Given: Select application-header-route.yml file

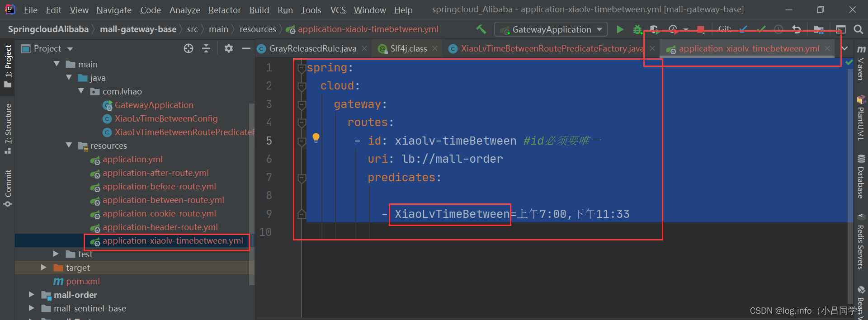Looking at the screenshot, I should [x=160, y=227].
